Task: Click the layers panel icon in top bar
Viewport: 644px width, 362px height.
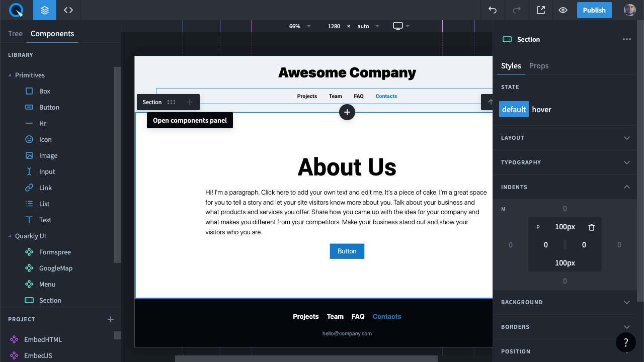Action: (45, 10)
